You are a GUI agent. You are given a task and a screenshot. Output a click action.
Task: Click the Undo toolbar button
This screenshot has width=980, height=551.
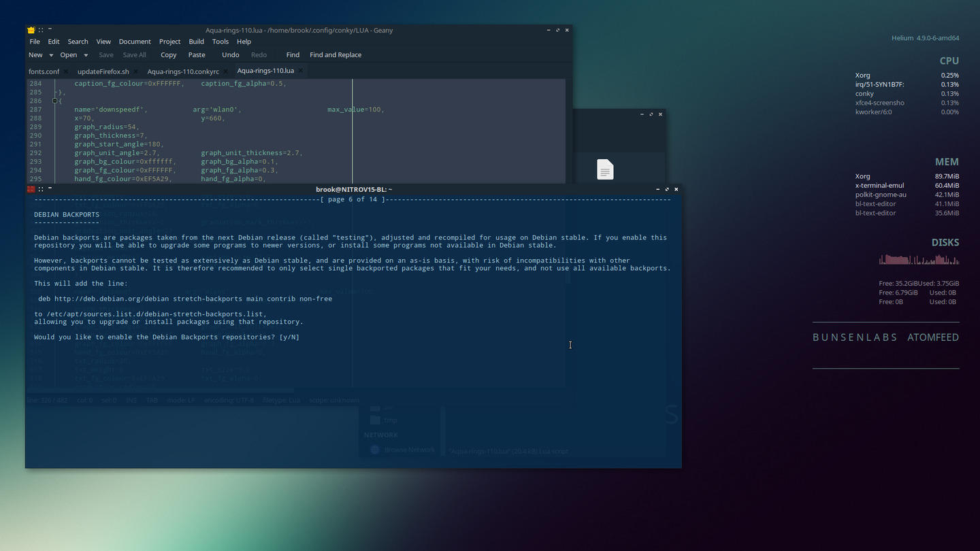[x=231, y=55]
